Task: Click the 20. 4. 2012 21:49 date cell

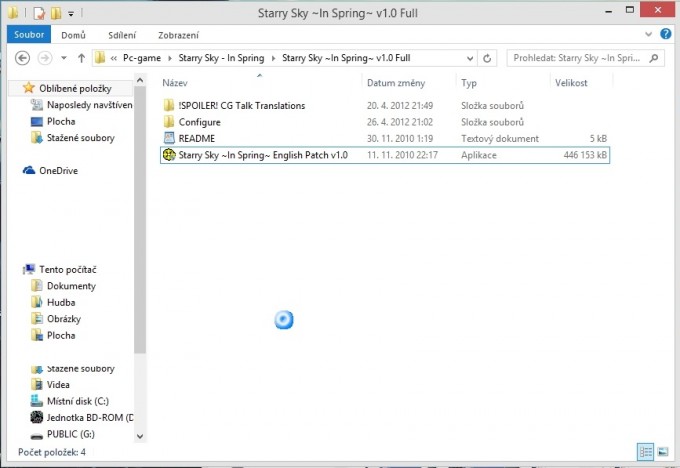Action: pyautogui.click(x=400, y=105)
